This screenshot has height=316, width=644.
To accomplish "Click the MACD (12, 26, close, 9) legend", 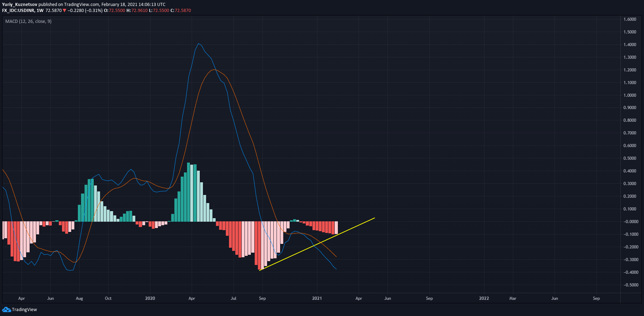I will 29,21.
